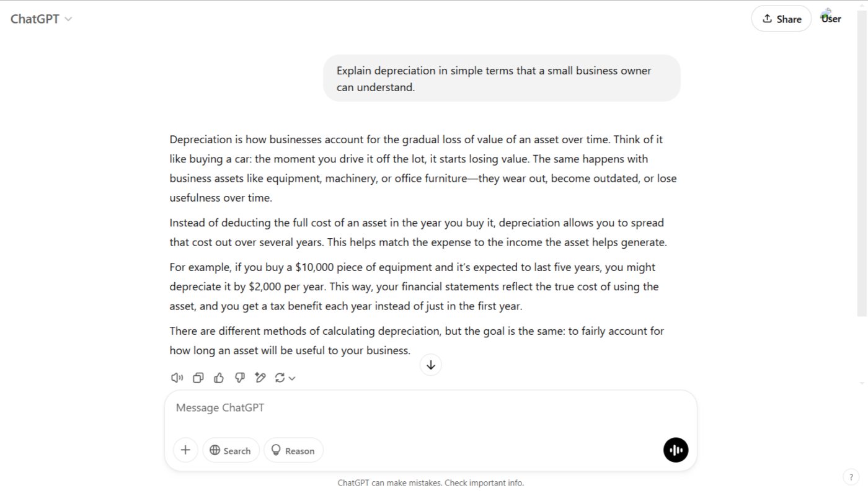Open Edit in canvas pencil icon
This screenshot has height=493, width=868.
pyautogui.click(x=260, y=378)
